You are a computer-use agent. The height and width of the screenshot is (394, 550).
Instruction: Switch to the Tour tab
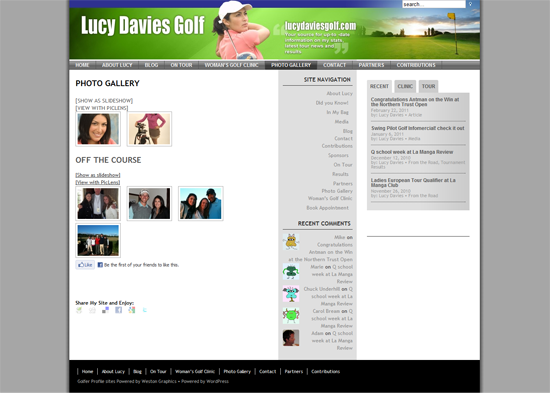[428, 86]
